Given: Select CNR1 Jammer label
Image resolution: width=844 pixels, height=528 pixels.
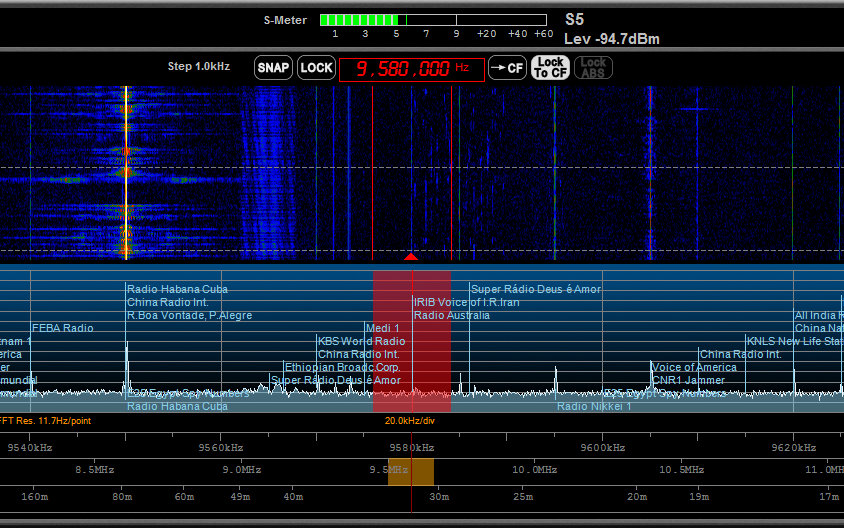Looking at the screenshot, I should (x=688, y=380).
